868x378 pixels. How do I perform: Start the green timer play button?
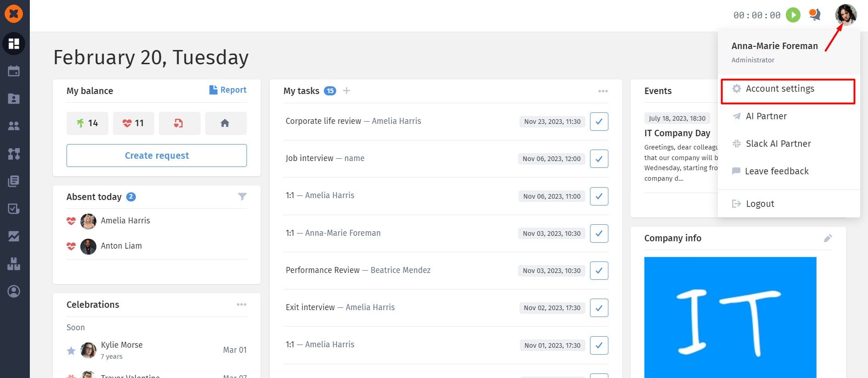pos(793,15)
